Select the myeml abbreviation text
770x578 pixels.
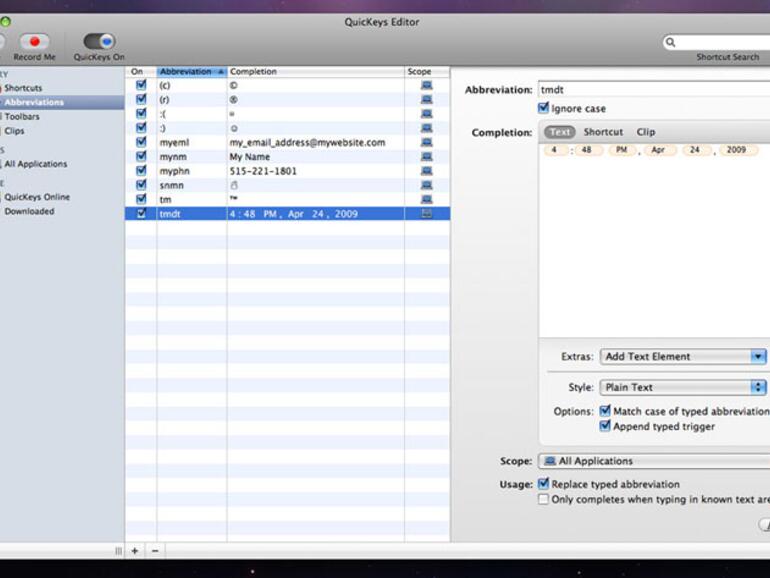click(x=174, y=142)
